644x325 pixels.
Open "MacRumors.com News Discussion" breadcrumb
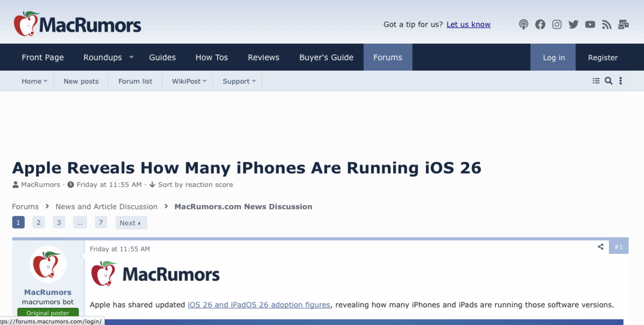(243, 207)
